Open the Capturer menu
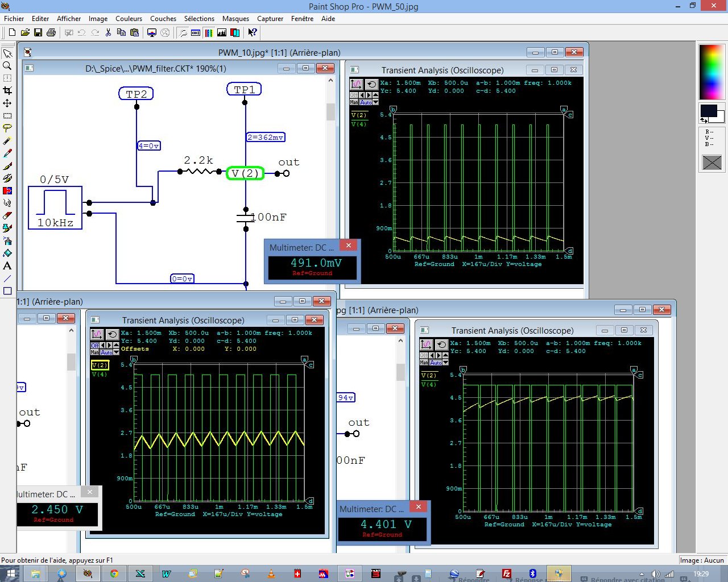This screenshot has height=582, width=728. [x=270, y=19]
